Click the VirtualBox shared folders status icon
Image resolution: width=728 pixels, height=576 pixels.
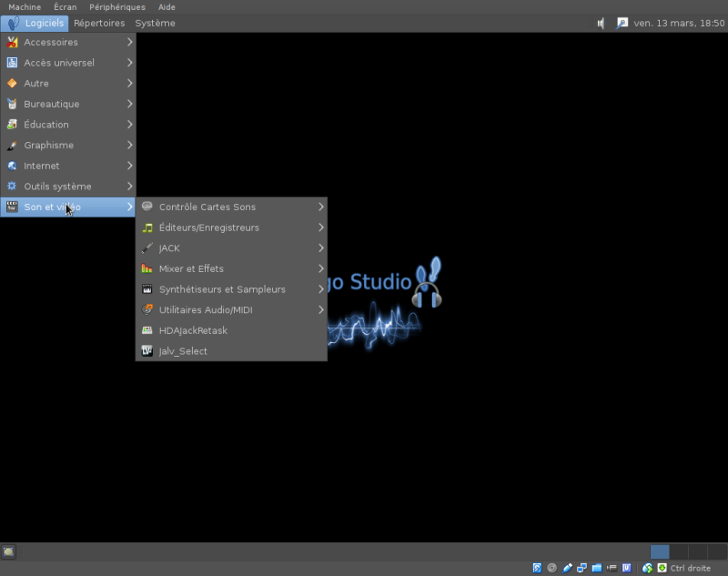click(597, 568)
